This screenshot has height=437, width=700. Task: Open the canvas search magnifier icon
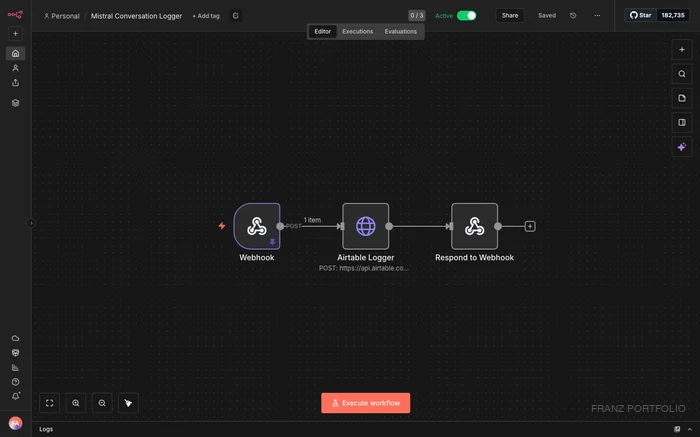682,74
